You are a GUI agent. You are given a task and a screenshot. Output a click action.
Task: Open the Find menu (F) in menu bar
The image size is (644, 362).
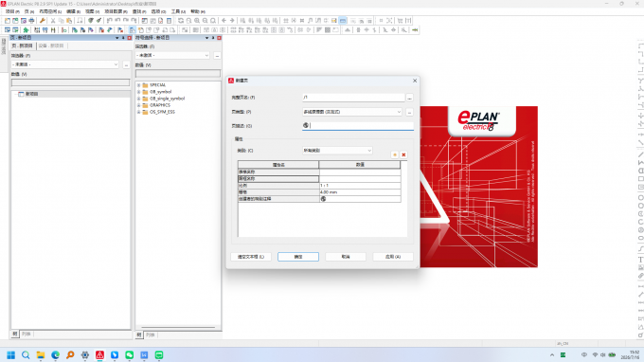(139, 11)
